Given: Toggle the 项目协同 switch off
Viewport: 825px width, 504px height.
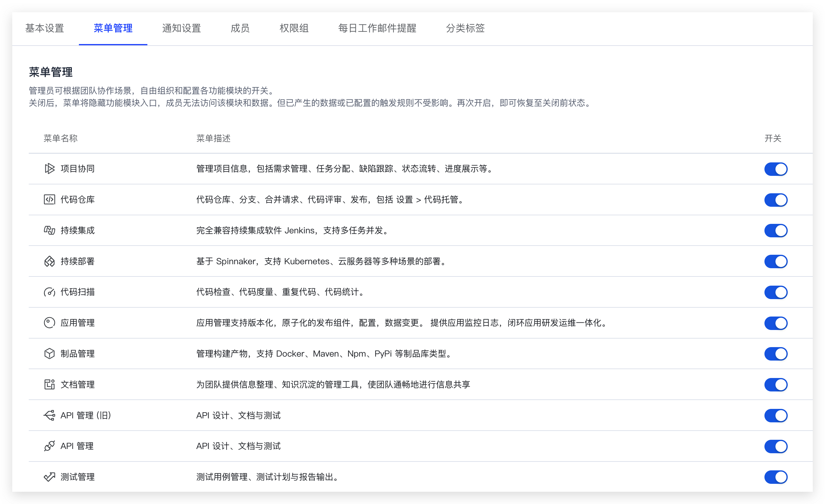Looking at the screenshot, I should coord(776,169).
